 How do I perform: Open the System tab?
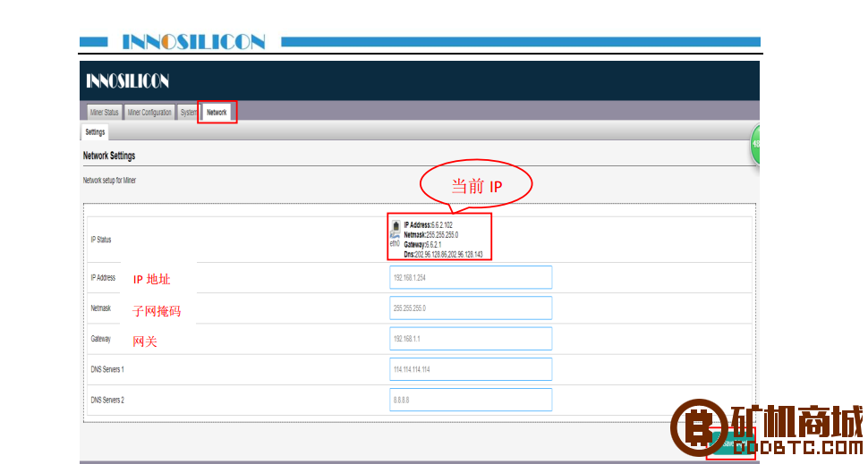[188, 113]
